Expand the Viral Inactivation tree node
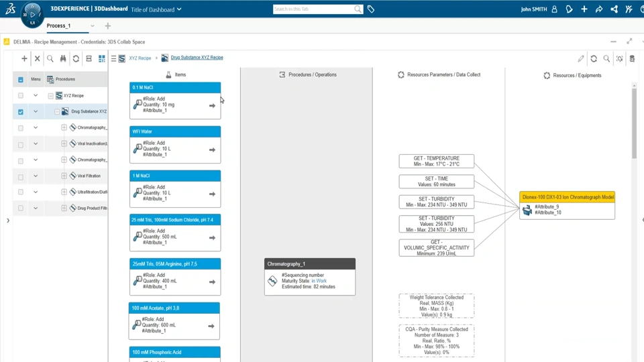 [x=64, y=143]
